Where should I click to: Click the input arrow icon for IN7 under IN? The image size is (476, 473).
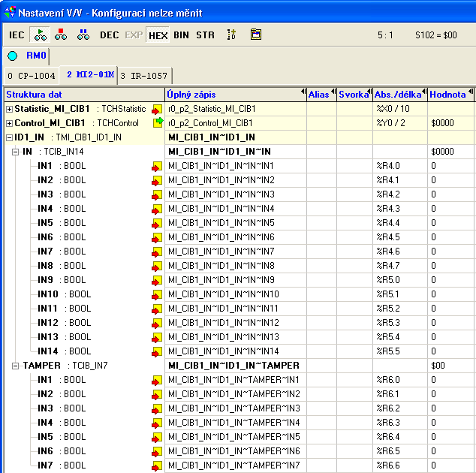pyautogui.click(x=157, y=252)
